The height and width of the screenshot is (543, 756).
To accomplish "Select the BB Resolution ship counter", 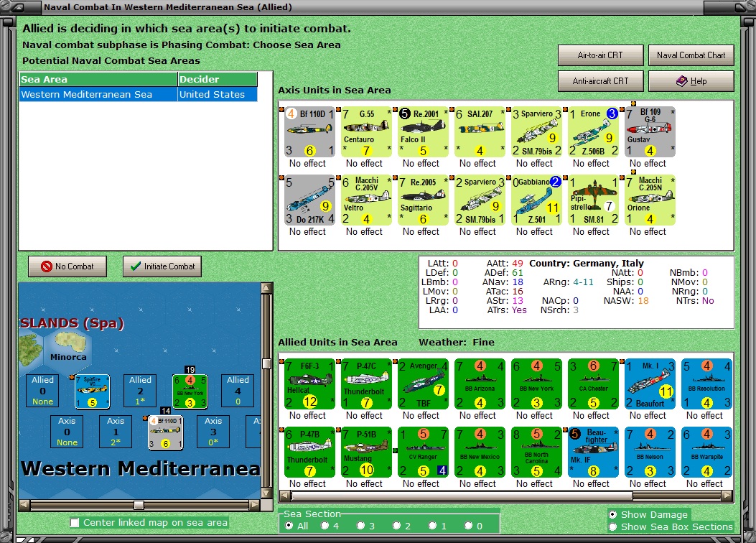I will tap(706, 384).
